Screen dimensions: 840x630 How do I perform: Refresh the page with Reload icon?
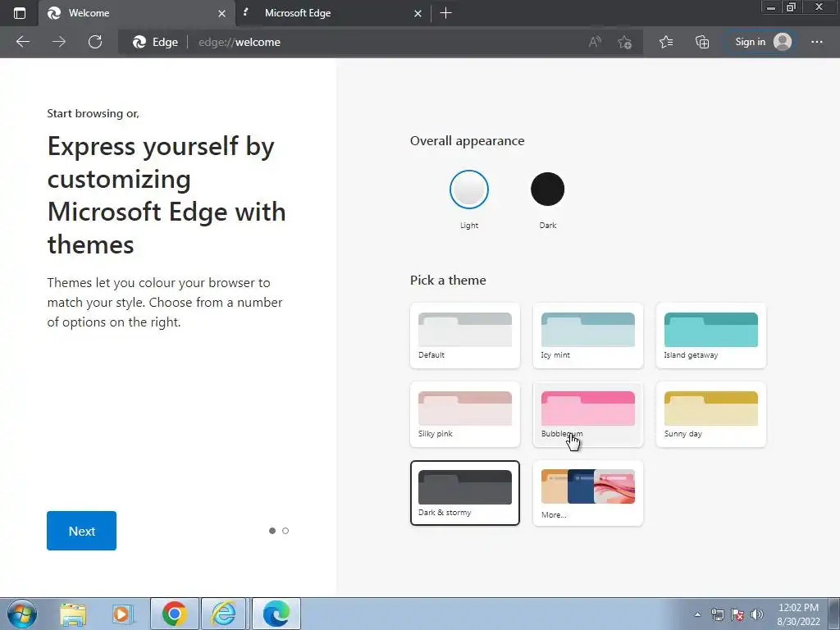pyautogui.click(x=95, y=42)
